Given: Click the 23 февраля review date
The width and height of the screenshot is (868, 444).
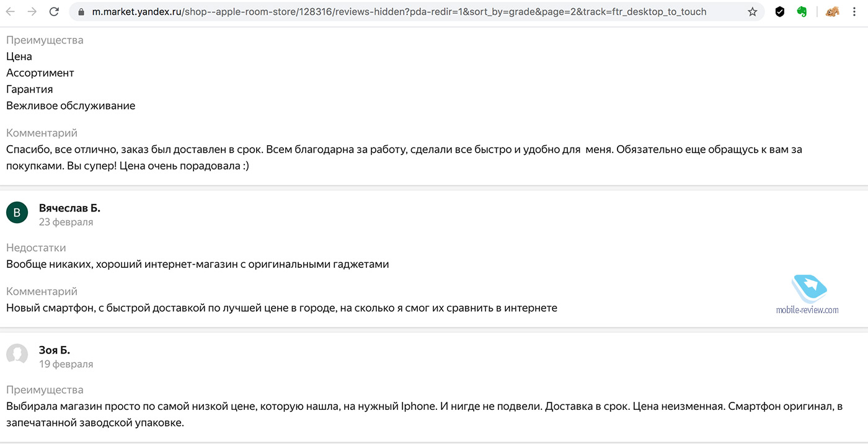Looking at the screenshot, I should (x=66, y=222).
